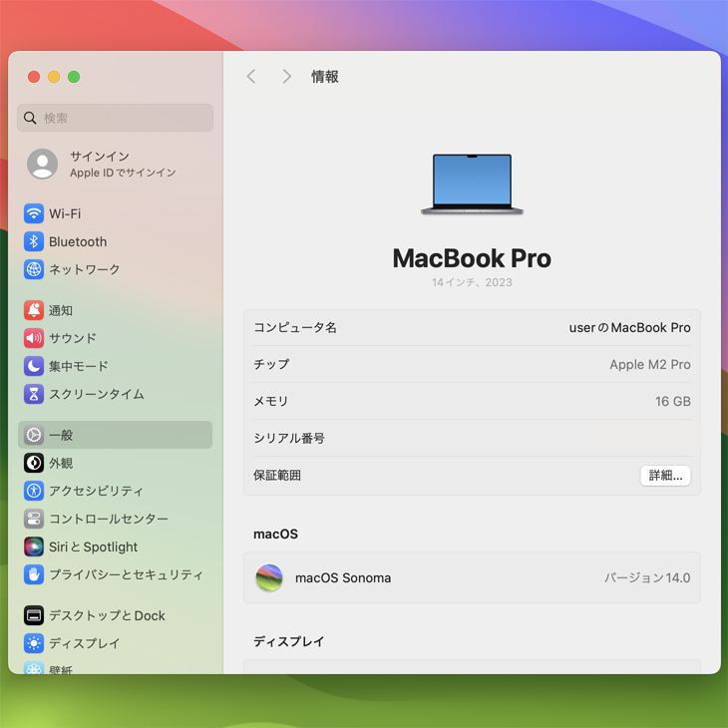Image resolution: width=728 pixels, height=728 pixels.
Task: Click the 詳細... warranty button
Action: point(665,475)
